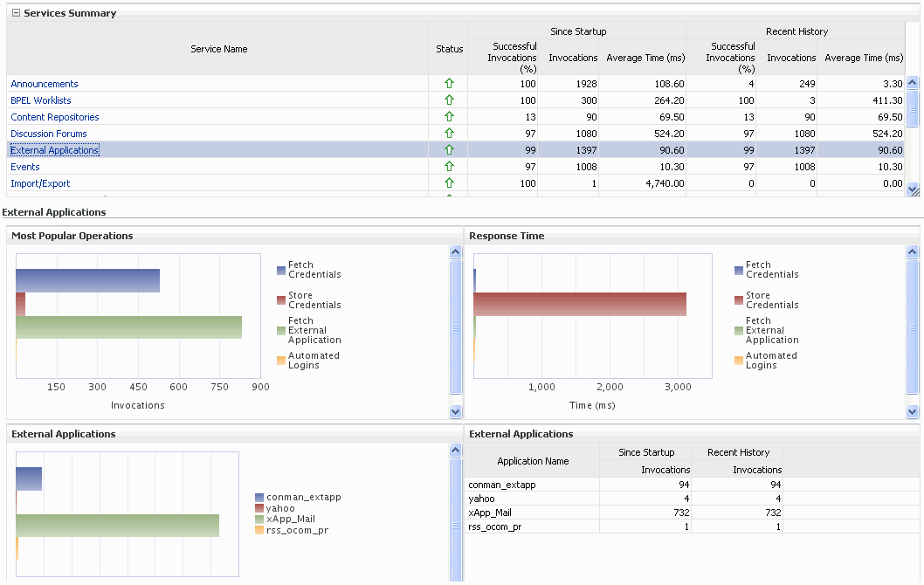The width and height of the screenshot is (924, 585).
Task: Open the Content Repositories link
Action: pos(55,117)
